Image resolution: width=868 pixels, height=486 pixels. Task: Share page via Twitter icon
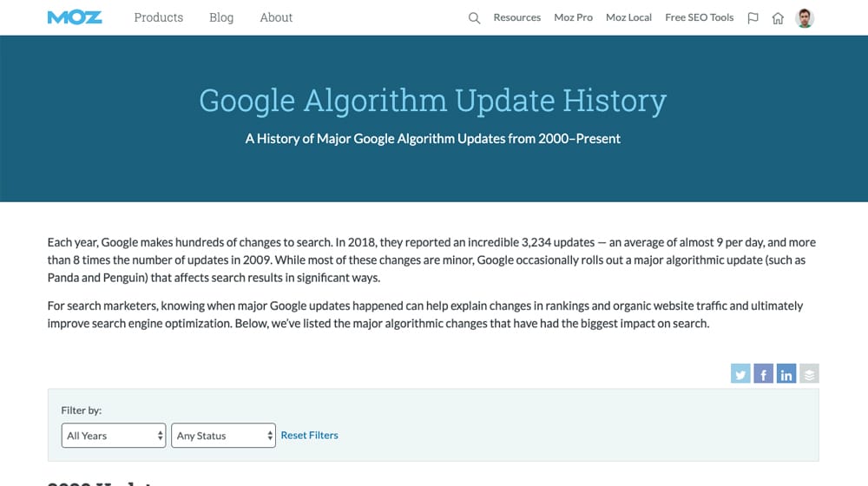(740, 374)
